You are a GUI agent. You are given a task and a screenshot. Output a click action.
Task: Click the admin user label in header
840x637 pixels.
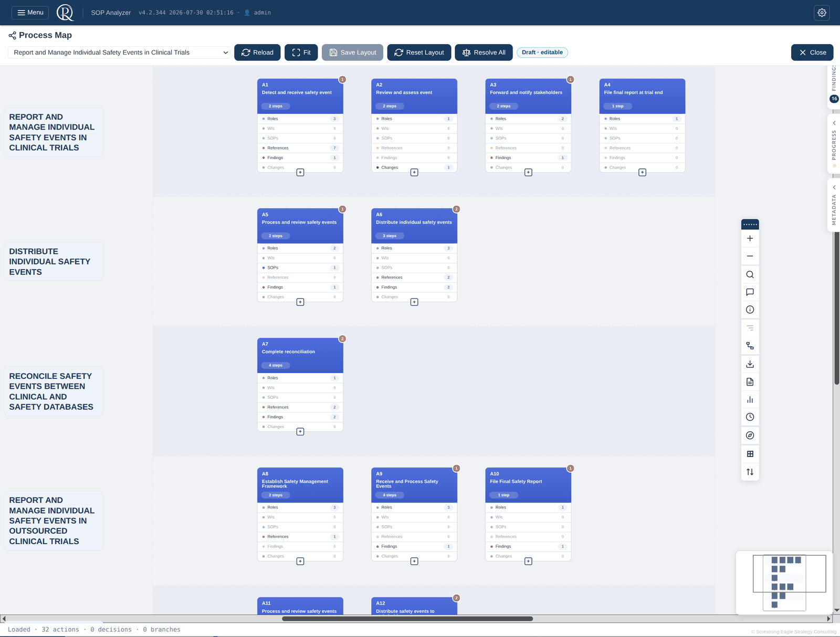tap(258, 13)
